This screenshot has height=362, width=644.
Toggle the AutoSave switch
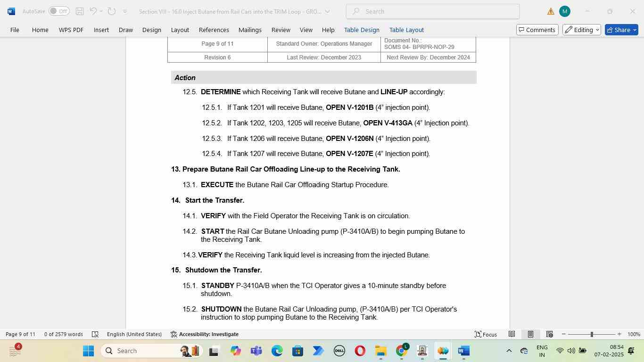59,11
